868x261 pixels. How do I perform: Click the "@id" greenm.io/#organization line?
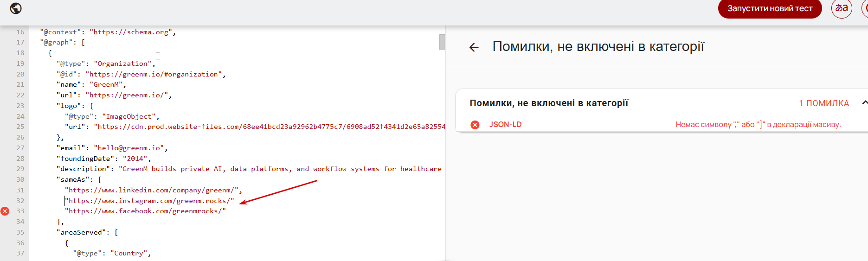(x=141, y=74)
